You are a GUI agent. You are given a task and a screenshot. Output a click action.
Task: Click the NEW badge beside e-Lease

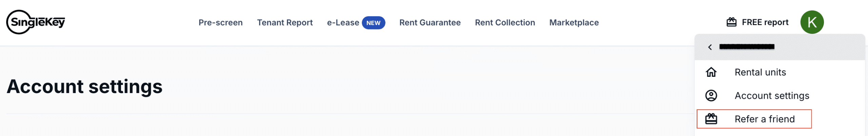tap(373, 23)
